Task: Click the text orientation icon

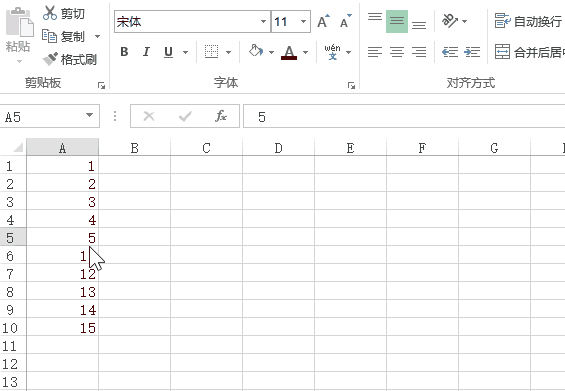Action: [450, 21]
